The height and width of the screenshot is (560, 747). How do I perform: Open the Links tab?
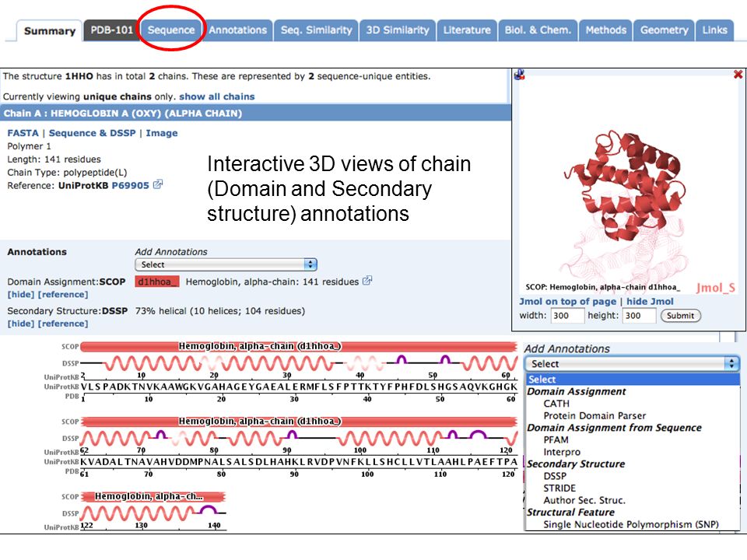point(714,30)
